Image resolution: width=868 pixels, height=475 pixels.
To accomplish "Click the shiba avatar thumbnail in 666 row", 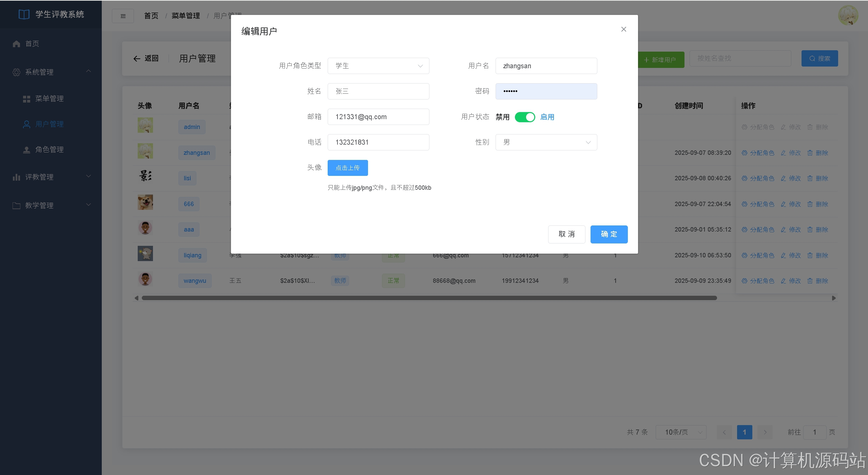I will click(x=145, y=202).
